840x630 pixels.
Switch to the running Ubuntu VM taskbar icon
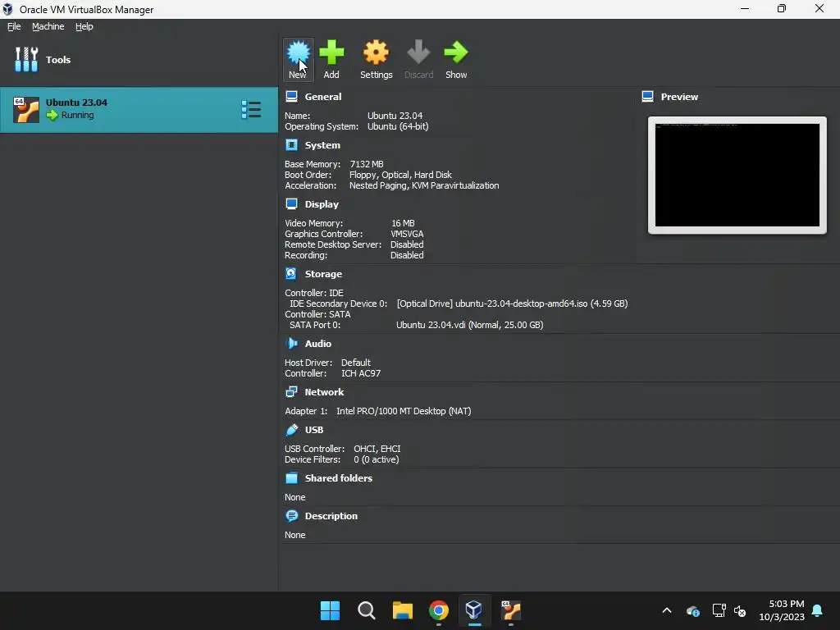(511, 610)
